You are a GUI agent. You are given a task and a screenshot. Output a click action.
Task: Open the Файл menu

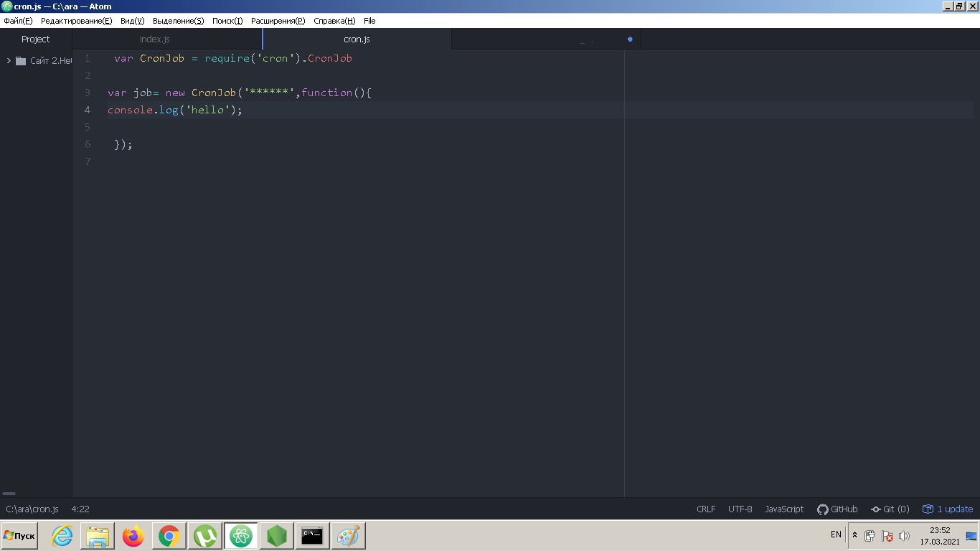[x=18, y=21]
